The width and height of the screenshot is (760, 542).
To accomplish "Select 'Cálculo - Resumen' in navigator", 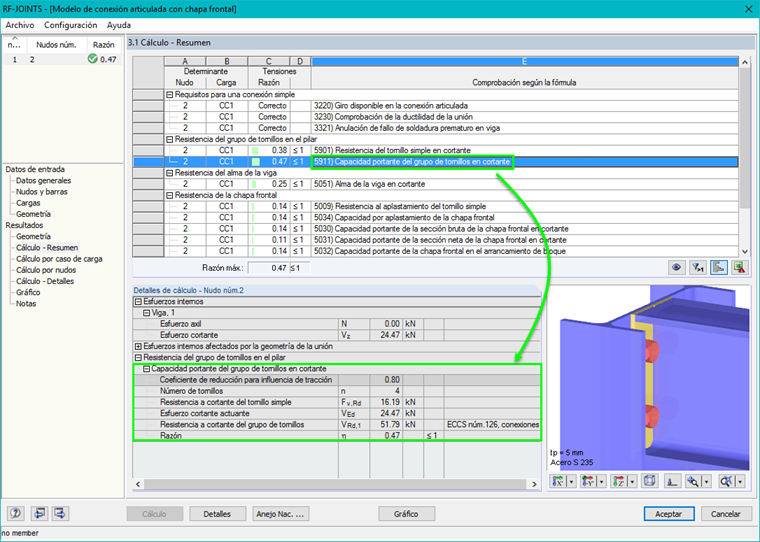I will pos(47,247).
